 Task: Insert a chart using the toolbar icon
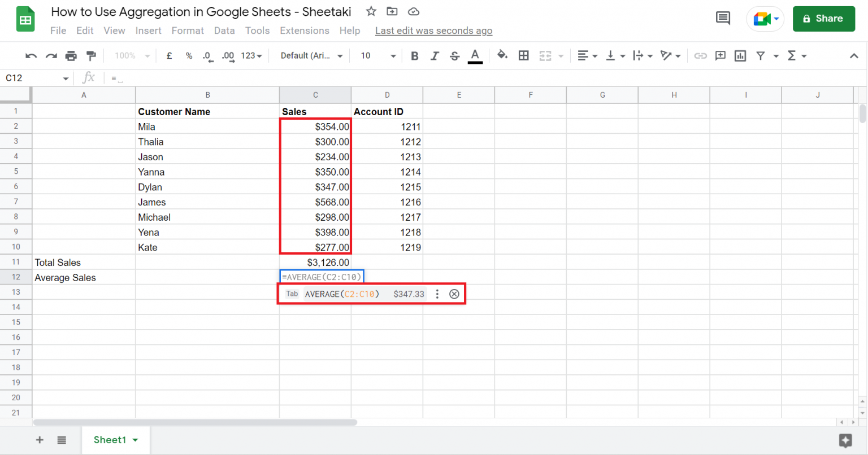pyautogui.click(x=740, y=55)
